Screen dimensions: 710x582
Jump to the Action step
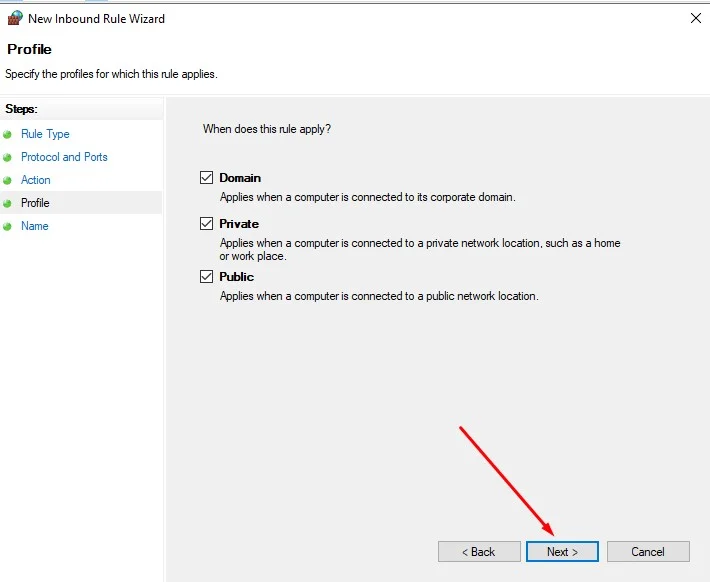tap(36, 180)
